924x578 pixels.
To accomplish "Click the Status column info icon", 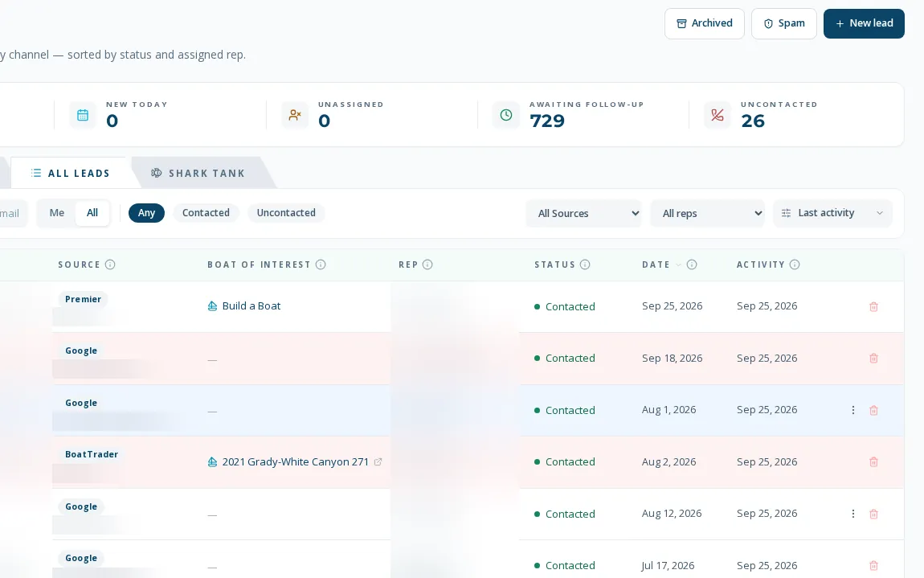I will point(585,264).
